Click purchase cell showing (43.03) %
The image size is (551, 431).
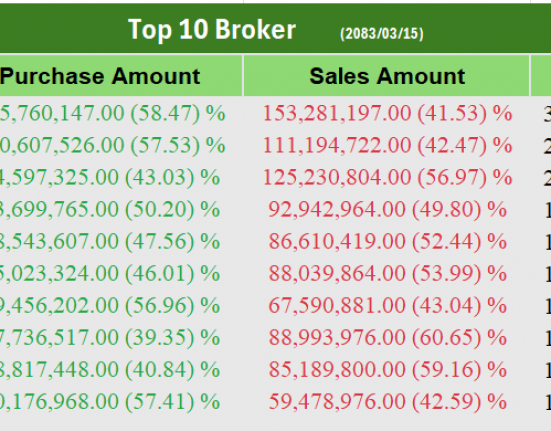click(x=110, y=177)
